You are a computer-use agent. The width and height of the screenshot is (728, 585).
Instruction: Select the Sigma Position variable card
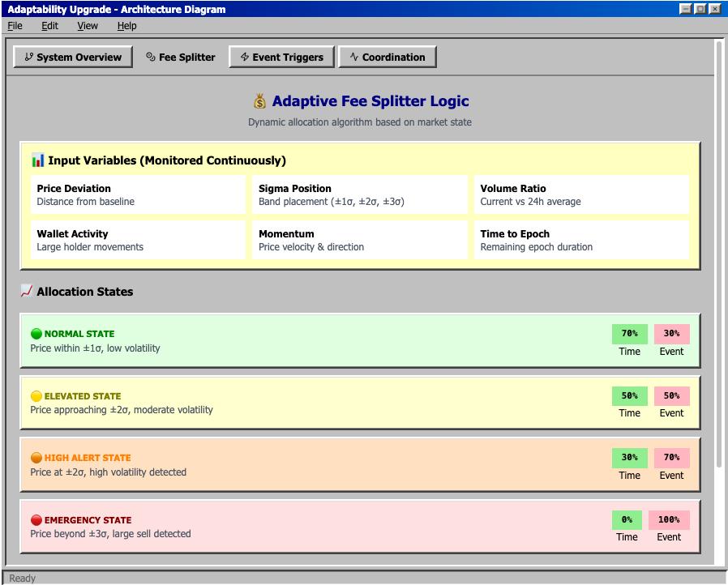[360, 194]
